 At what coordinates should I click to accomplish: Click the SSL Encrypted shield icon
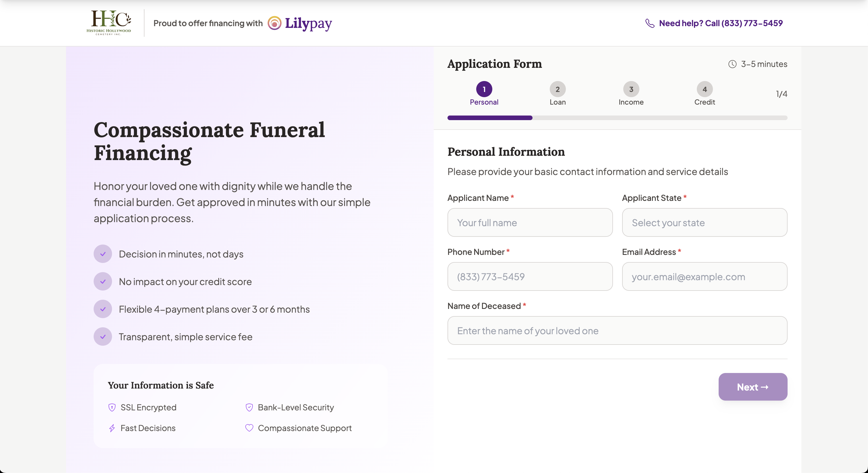pyautogui.click(x=112, y=407)
